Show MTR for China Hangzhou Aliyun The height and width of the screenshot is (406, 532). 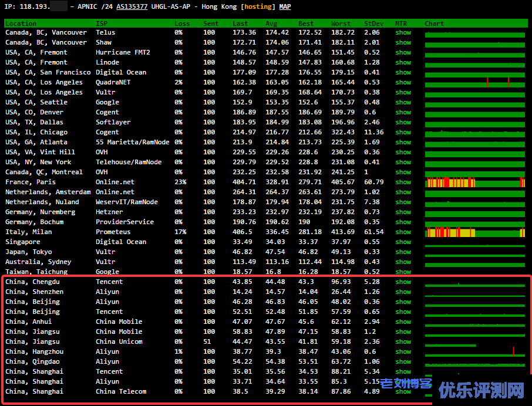(403, 352)
